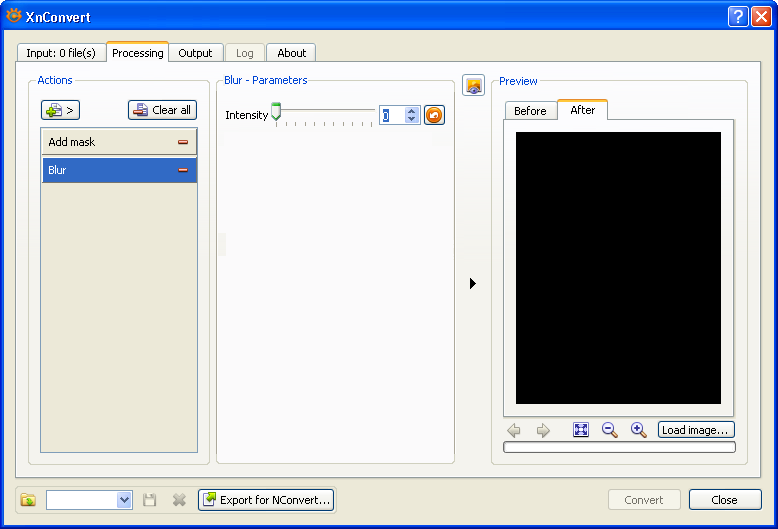Reset Intensity to default value
The width and height of the screenshot is (778, 529).
click(x=434, y=115)
